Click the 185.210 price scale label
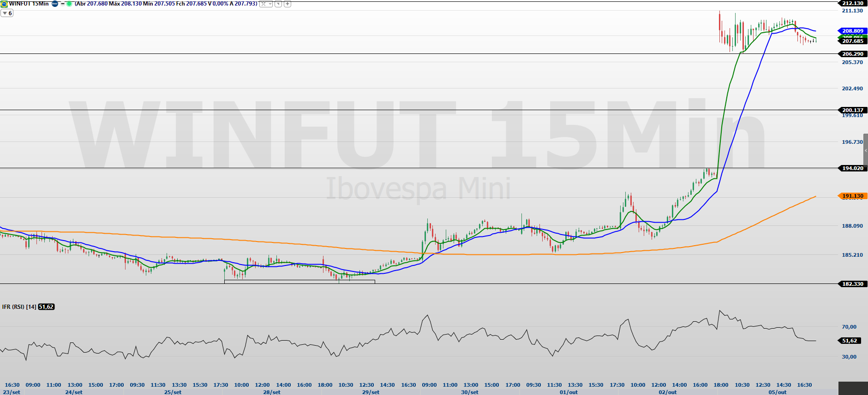868x395 pixels. click(852, 255)
